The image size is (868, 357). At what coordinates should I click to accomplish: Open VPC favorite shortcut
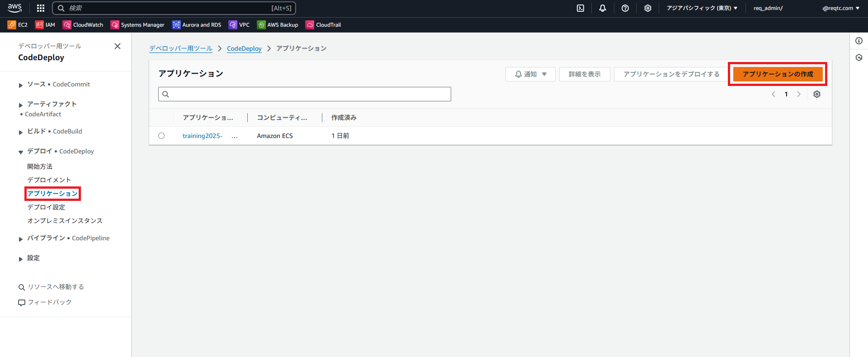click(239, 25)
